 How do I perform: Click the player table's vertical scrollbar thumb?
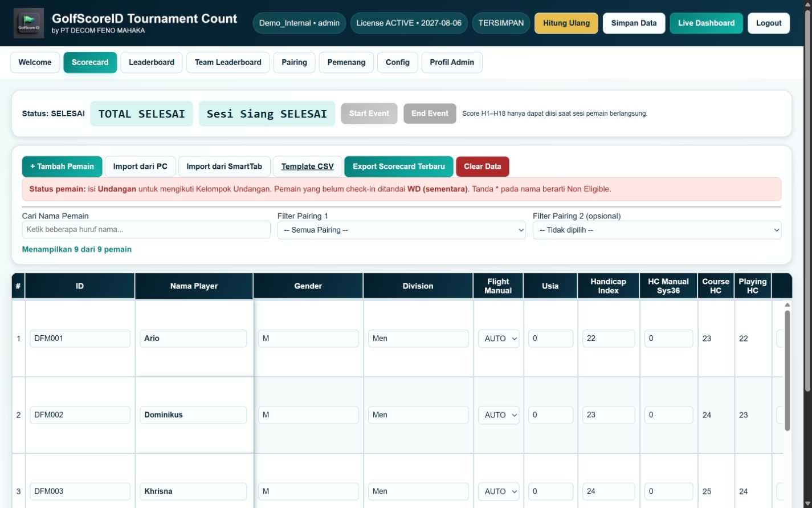coord(787,371)
